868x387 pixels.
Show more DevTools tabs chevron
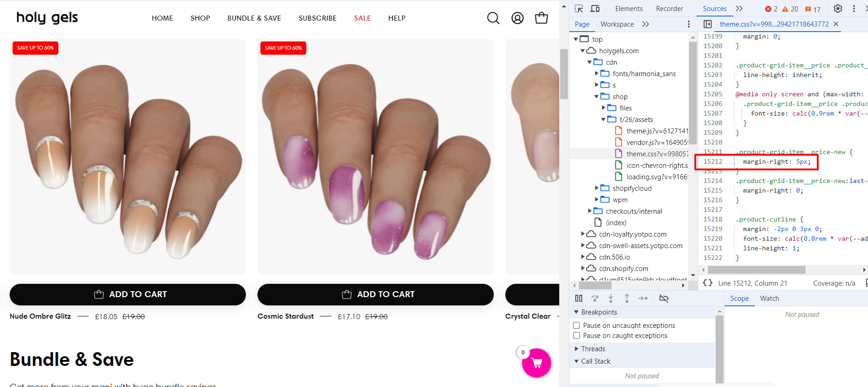pos(739,9)
